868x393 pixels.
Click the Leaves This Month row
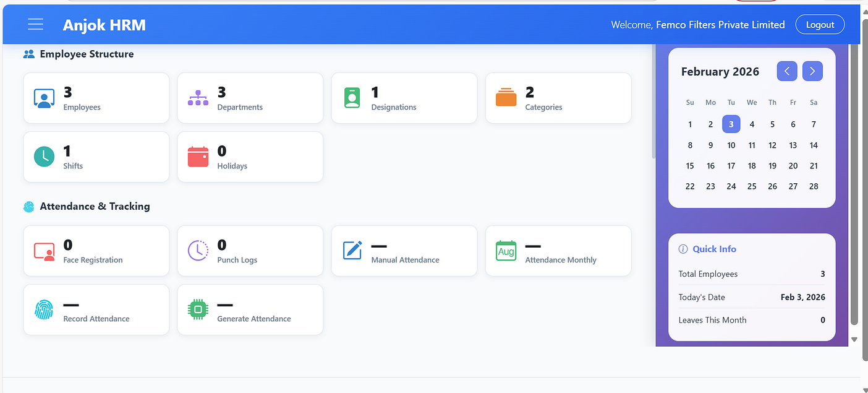coord(752,320)
